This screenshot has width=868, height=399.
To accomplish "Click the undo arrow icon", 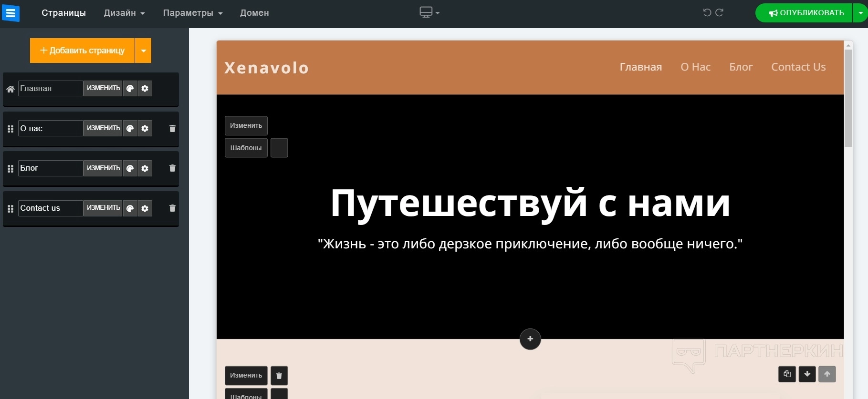I will coord(707,12).
